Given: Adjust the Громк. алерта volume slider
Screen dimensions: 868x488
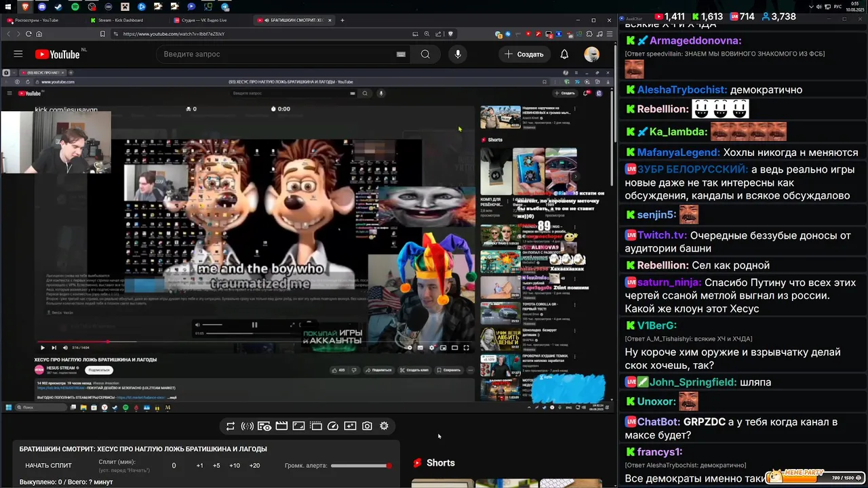Looking at the screenshot, I should point(361,466).
